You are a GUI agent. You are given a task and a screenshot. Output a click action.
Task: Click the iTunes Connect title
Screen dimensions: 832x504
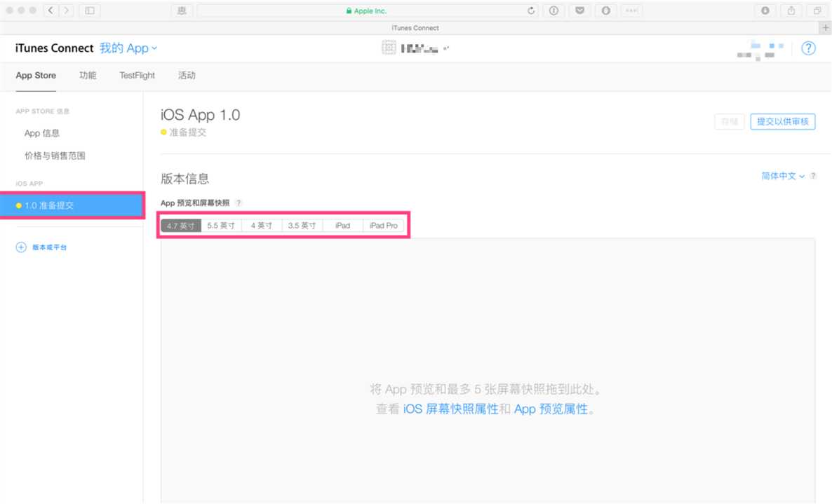(54, 48)
